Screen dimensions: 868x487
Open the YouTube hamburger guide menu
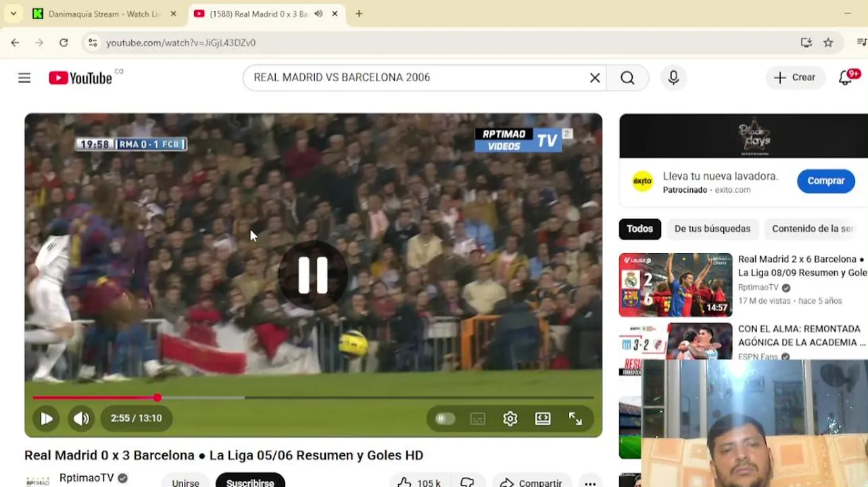pos(24,78)
